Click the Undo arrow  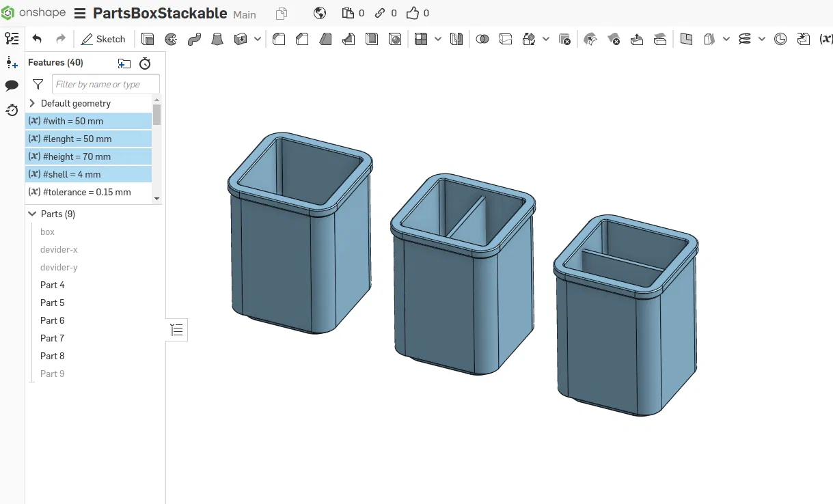(37, 39)
